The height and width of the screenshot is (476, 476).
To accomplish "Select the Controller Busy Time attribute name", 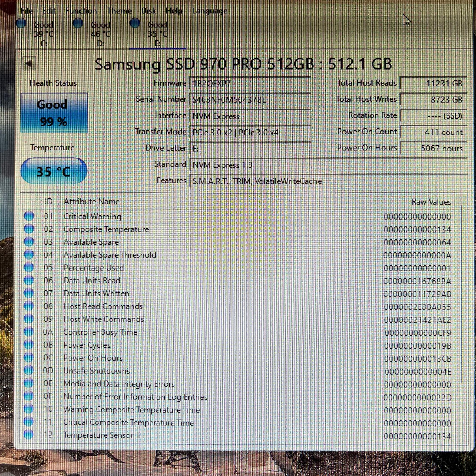I will pos(100,332).
